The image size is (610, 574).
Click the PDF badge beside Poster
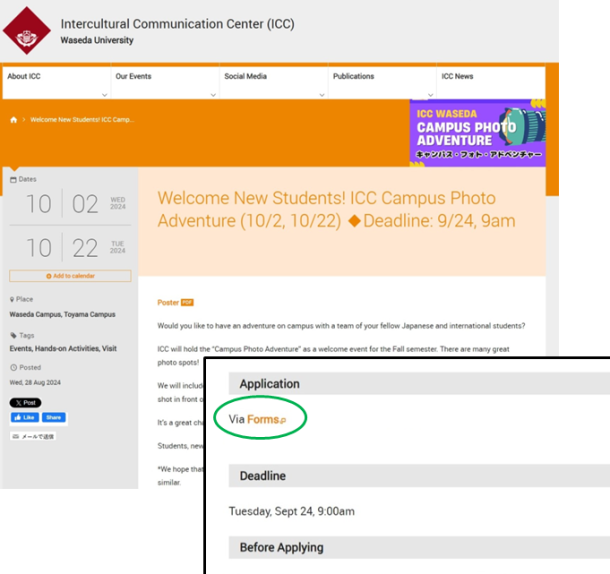(x=188, y=302)
